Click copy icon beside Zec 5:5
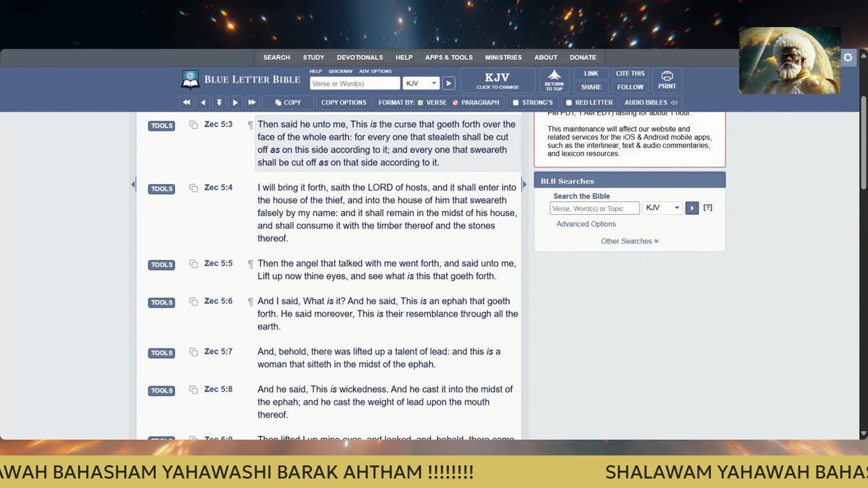The height and width of the screenshot is (488, 868). (x=193, y=264)
